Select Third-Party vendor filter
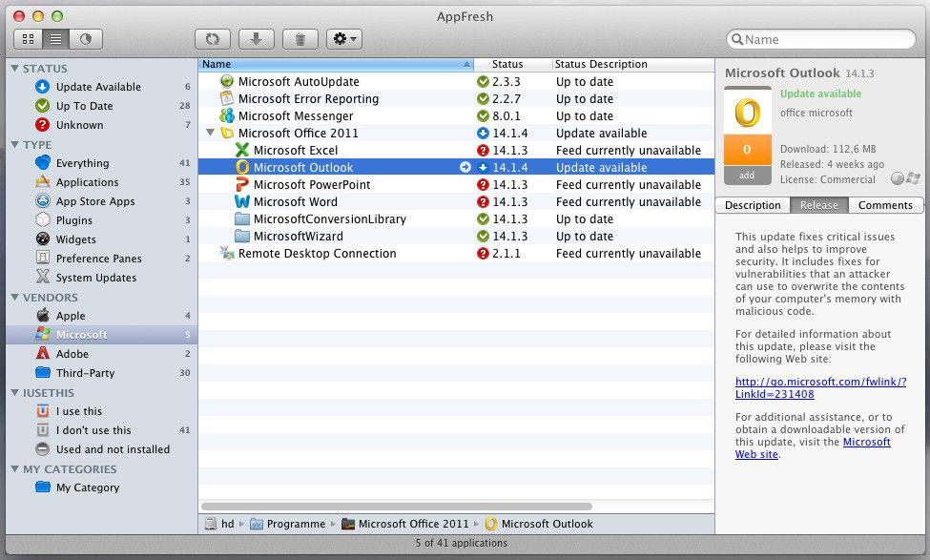 [101, 373]
